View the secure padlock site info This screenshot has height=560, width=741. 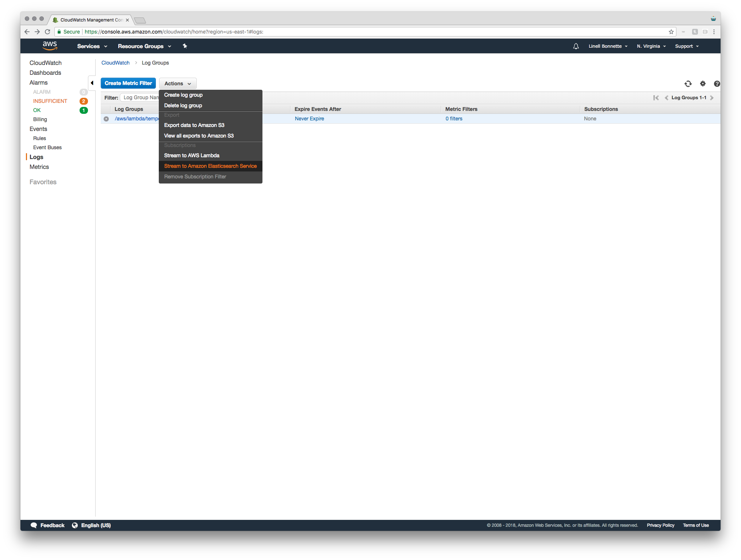pyautogui.click(x=59, y=32)
